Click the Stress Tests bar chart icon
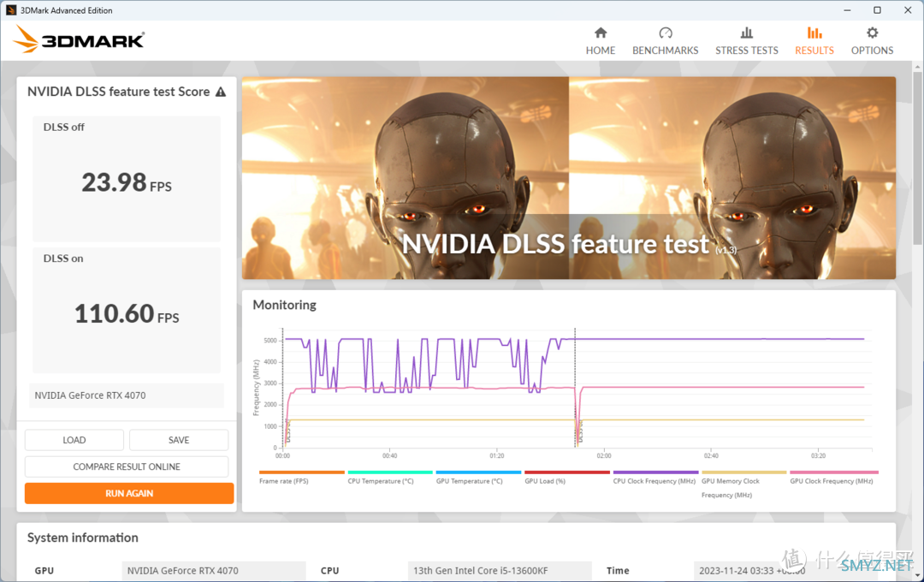 point(747,33)
